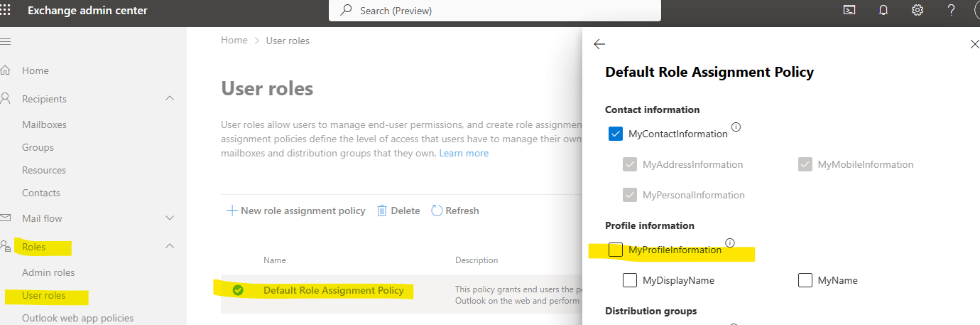Image resolution: width=980 pixels, height=325 pixels.
Task: Click the Search (Preview) input box
Action: (495, 10)
